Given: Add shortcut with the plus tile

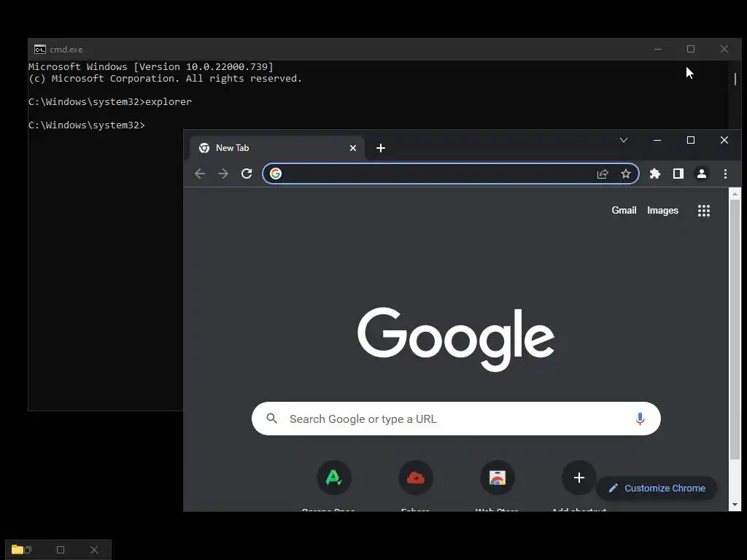Looking at the screenshot, I should (578, 478).
